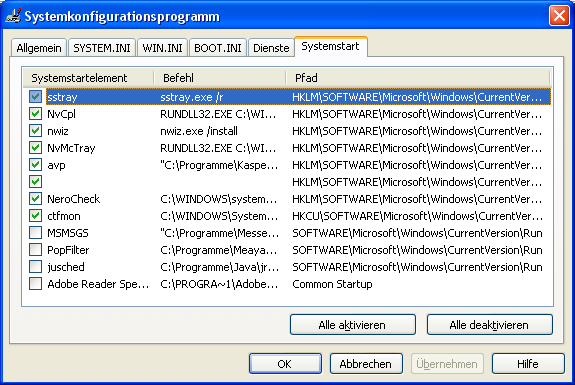Select the Adobe Reader Spe... entry name

click(x=98, y=284)
